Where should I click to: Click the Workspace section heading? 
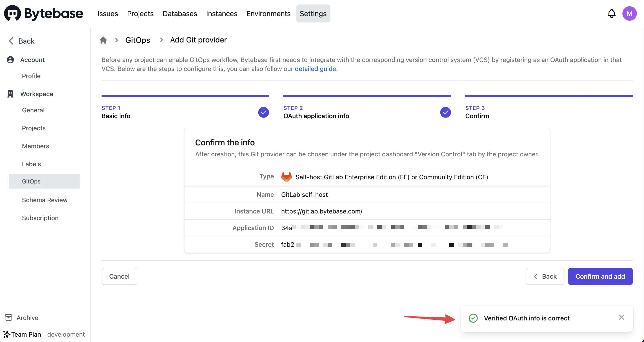(37, 94)
